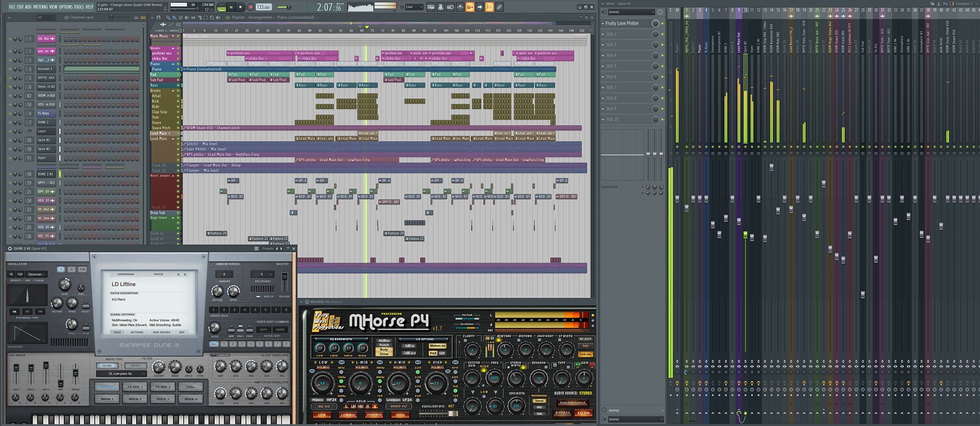The image size is (980, 426).
Task: Adjust the OSC1 fader in DUNE 2 mixer
Action: click(16, 367)
